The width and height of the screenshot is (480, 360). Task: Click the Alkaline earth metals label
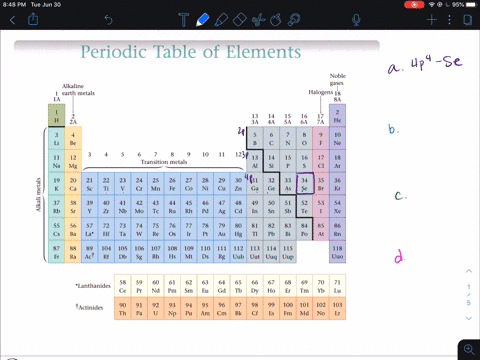(x=78, y=89)
